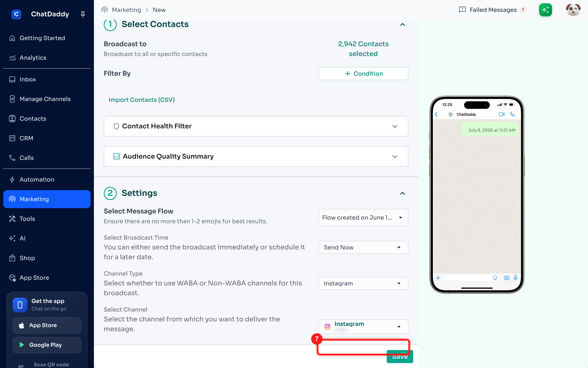Click the Save button

click(400, 356)
